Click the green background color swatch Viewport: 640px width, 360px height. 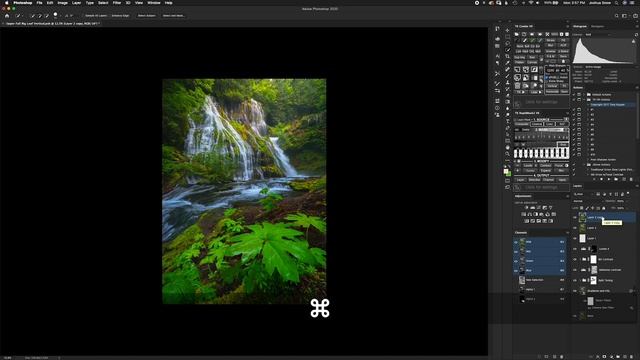[509, 174]
